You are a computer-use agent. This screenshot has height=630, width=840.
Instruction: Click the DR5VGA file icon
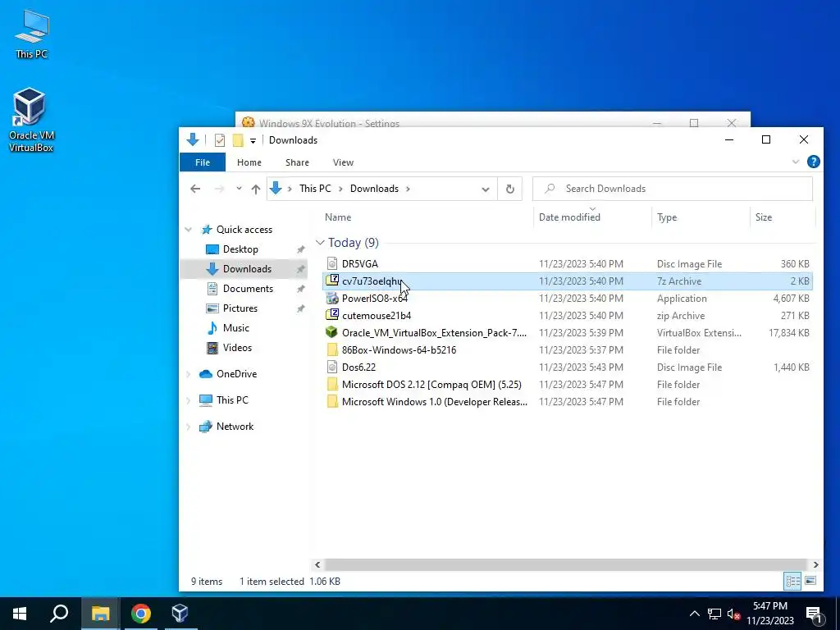click(x=332, y=263)
